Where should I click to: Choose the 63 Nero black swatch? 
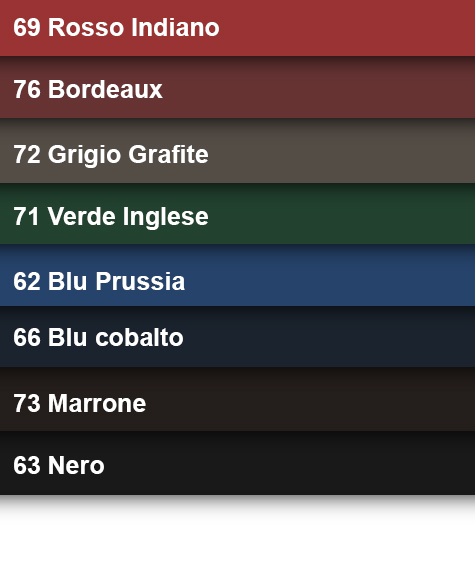[238, 463]
